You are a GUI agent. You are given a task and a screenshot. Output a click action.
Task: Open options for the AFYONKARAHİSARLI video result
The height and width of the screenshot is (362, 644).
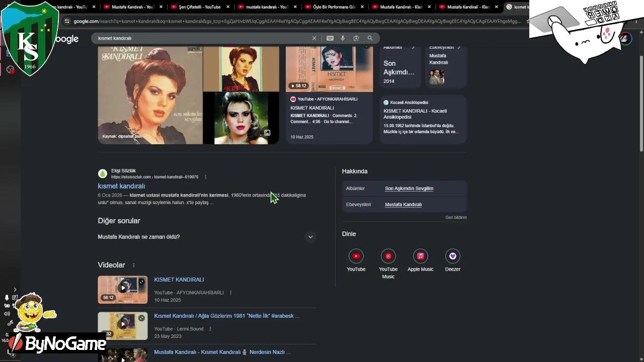(x=231, y=293)
